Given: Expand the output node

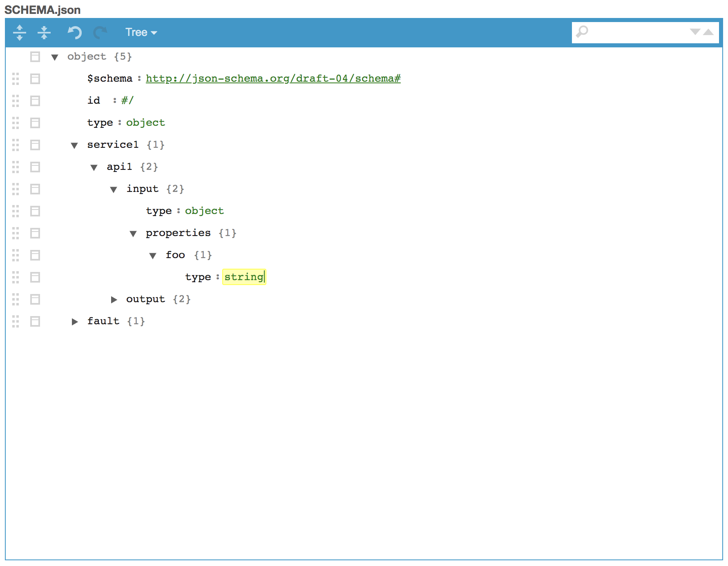Looking at the screenshot, I should coord(114,300).
